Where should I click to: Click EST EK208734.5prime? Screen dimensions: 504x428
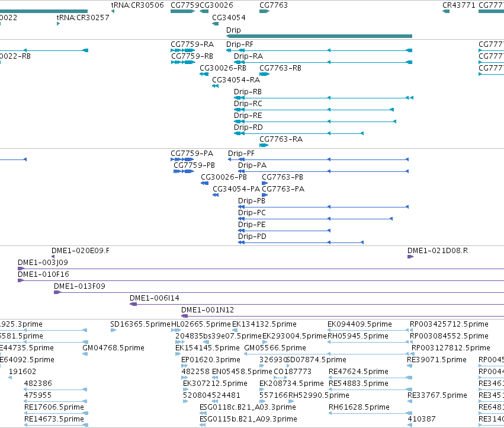pos(291,384)
